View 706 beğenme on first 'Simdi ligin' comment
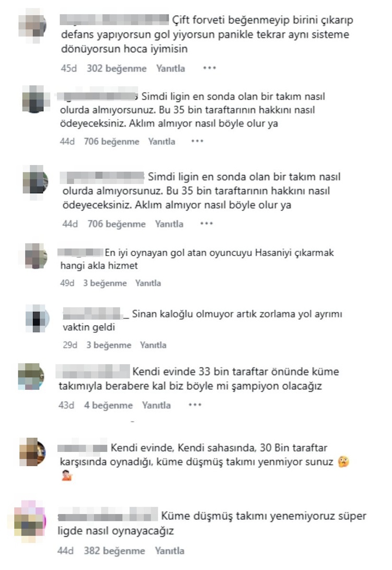392x570 pixels. point(112,142)
